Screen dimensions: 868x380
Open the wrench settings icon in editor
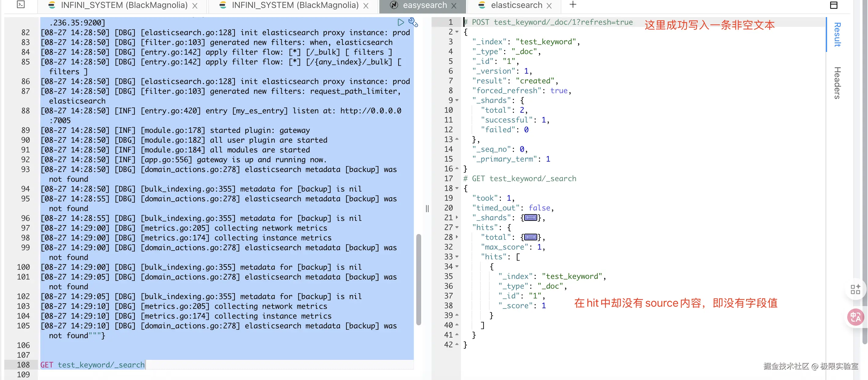pos(413,22)
